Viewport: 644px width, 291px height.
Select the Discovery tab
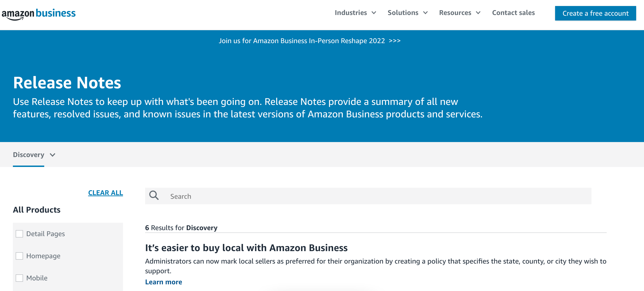[29, 155]
